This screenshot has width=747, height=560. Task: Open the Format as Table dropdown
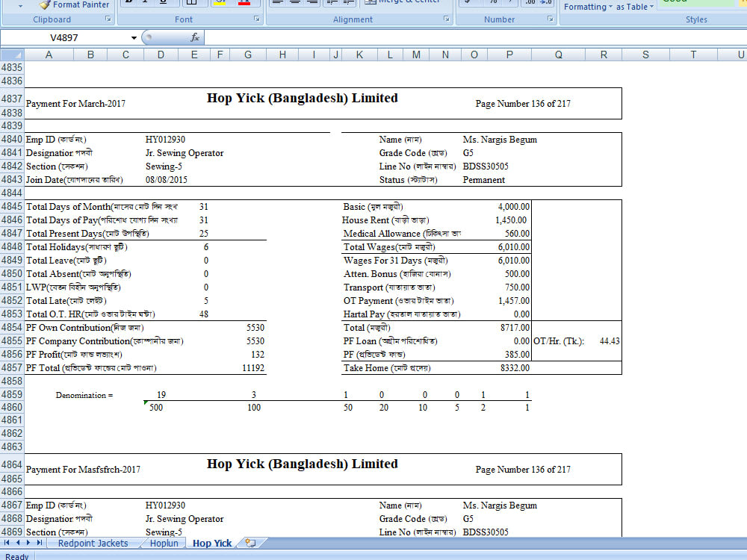coord(634,7)
